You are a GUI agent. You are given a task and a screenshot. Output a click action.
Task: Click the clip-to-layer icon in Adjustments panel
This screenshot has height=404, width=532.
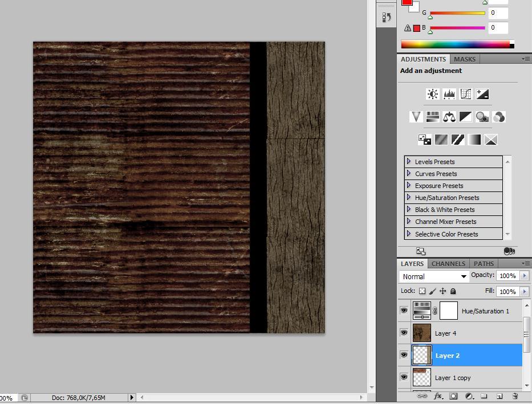coord(509,251)
